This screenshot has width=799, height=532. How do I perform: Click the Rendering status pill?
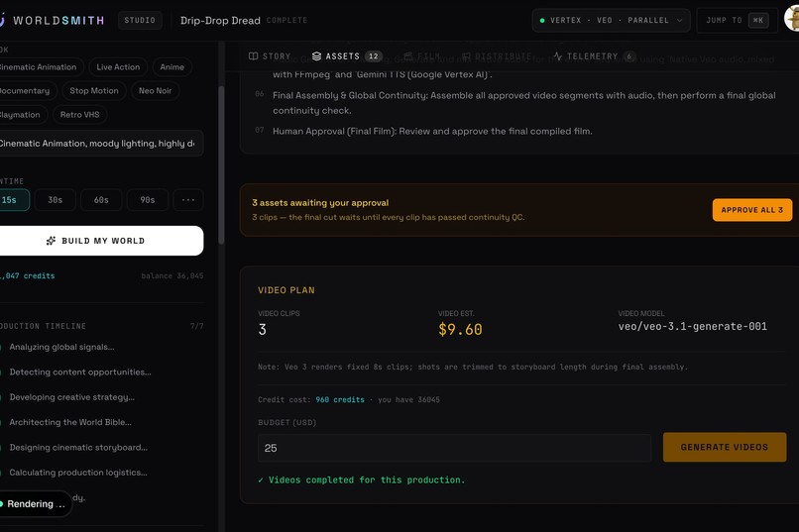click(35, 504)
